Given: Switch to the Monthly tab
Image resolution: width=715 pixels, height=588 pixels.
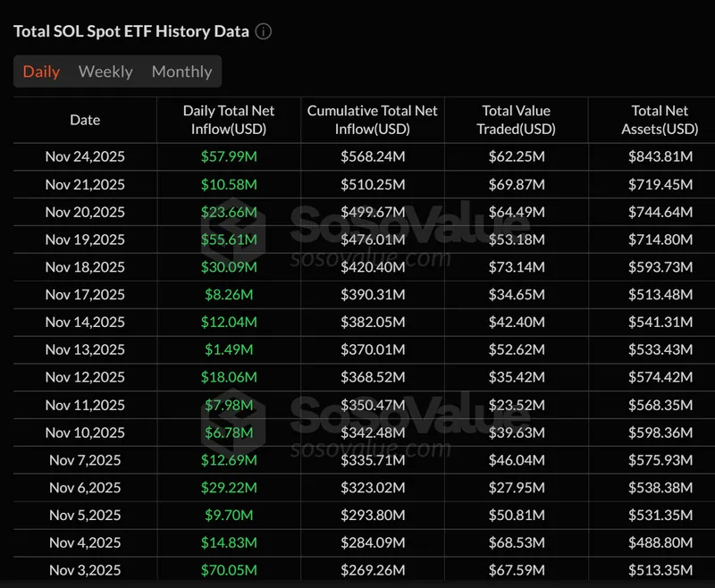Looking at the screenshot, I should (x=181, y=71).
